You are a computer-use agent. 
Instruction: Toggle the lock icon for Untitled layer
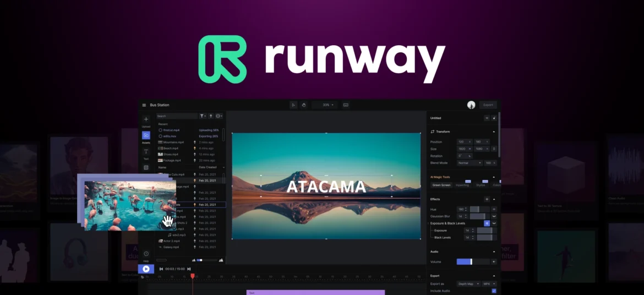(x=494, y=118)
